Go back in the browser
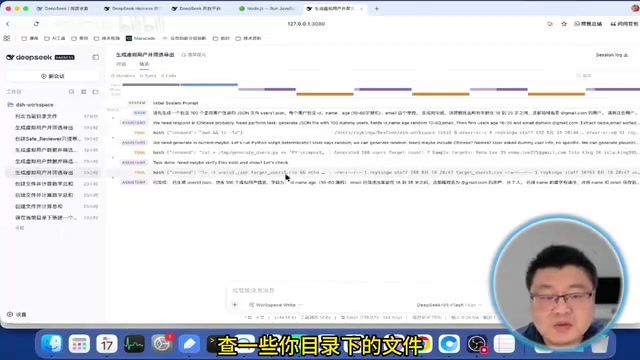Screen dimensions: 640x360 8,24
